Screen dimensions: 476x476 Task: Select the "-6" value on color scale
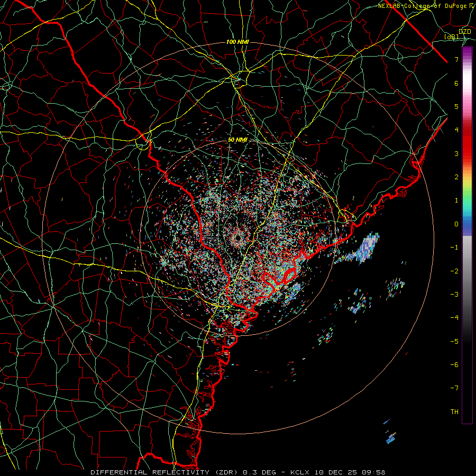click(x=454, y=364)
